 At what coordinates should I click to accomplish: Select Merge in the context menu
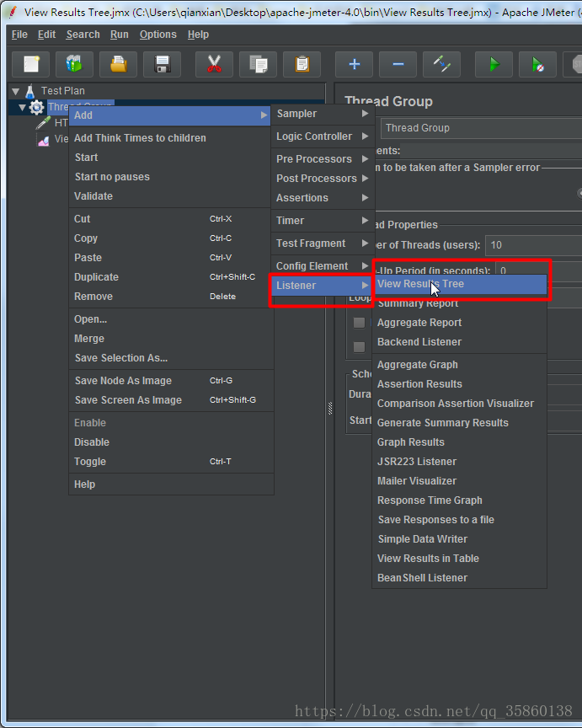coord(171,339)
